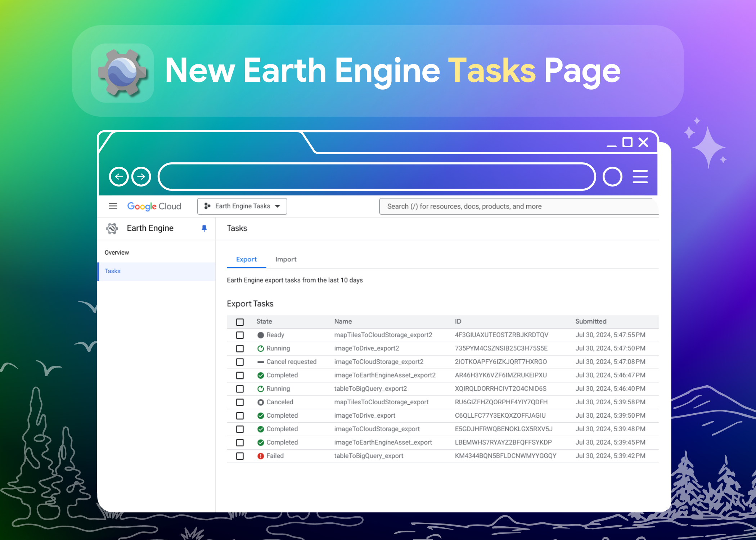Image resolution: width=756 pixels, height=540 pixels.
Task: Check the select-all checkbox in table header
Action: click(240, 322)
